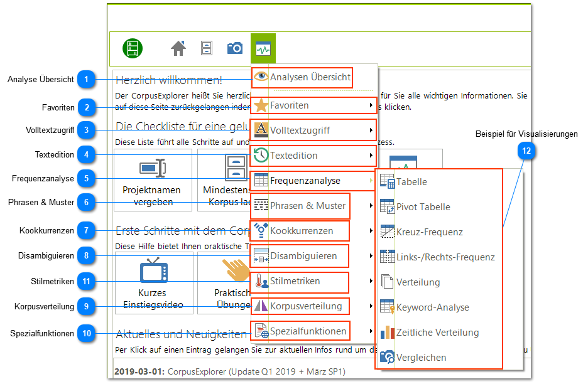
Task: Click the Korpusverteilung prism icon
Action: pyautogui.click(x=261, y=306)
